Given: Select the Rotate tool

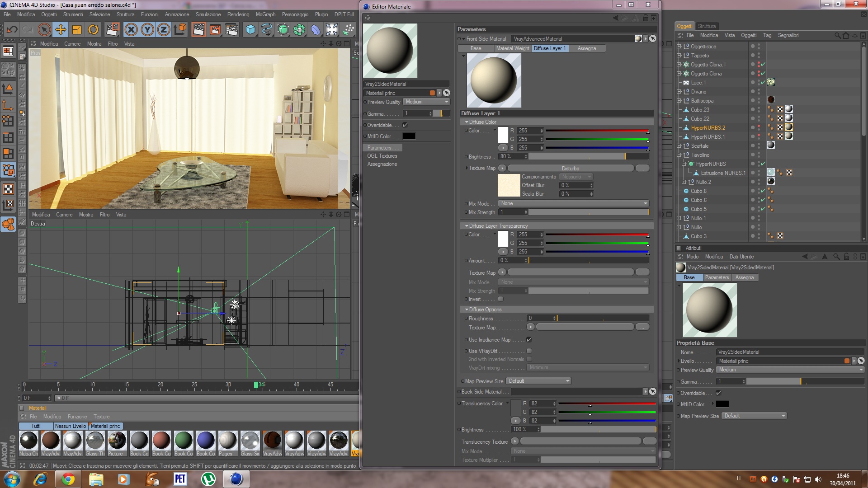Looking at the screenshot, I should point(93,30).
